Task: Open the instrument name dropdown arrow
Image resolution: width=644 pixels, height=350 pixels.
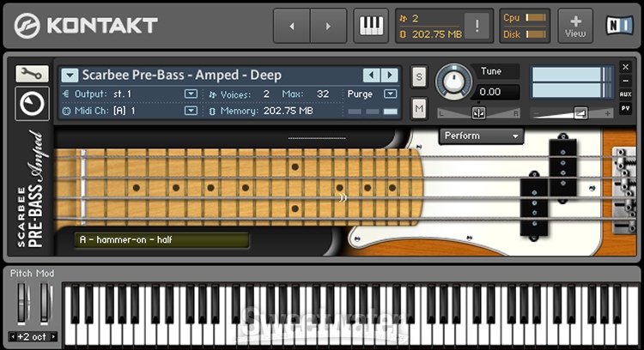Action: tap(70, 75)
